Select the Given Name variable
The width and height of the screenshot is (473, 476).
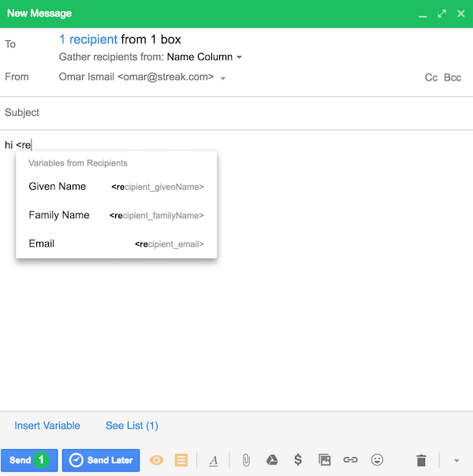coord(116,187)
